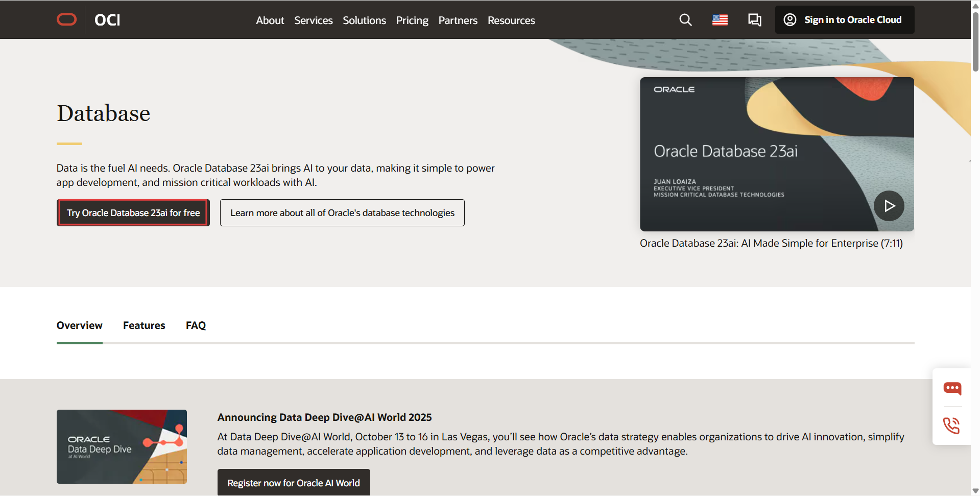The image size is (980, 496).
Task: Click the user profile icon in sign-in button
Action: [x=790, y=19]
